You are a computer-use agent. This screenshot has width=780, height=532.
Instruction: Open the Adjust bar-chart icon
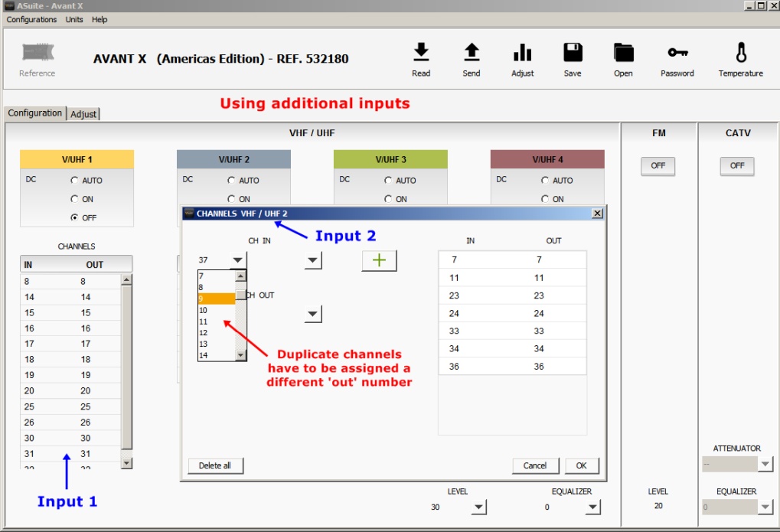point(522,52)
